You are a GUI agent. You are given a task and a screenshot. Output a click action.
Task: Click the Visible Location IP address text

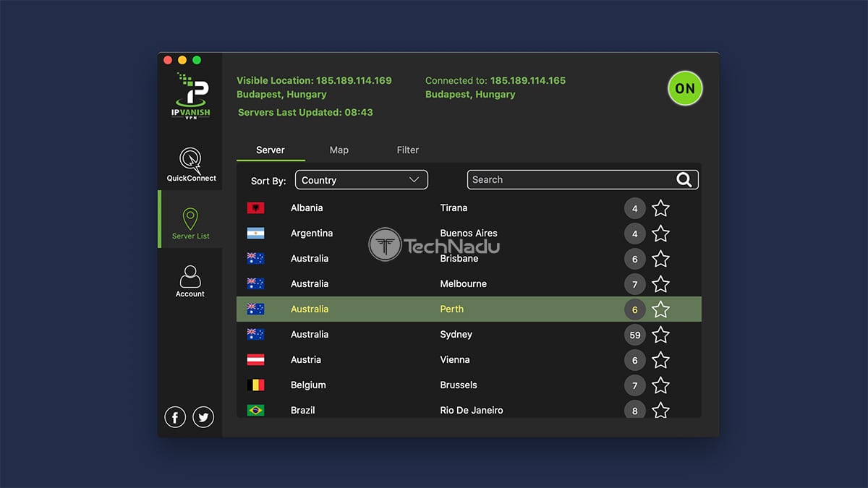pyautogui.click(x=354, y=81)
